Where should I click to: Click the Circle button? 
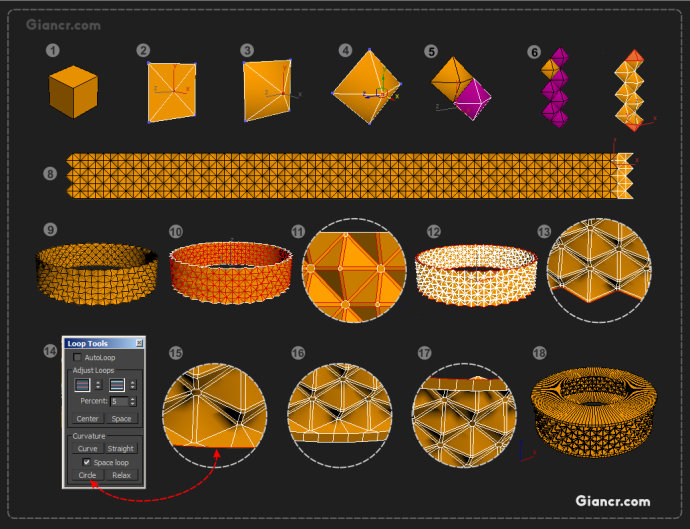88,475
